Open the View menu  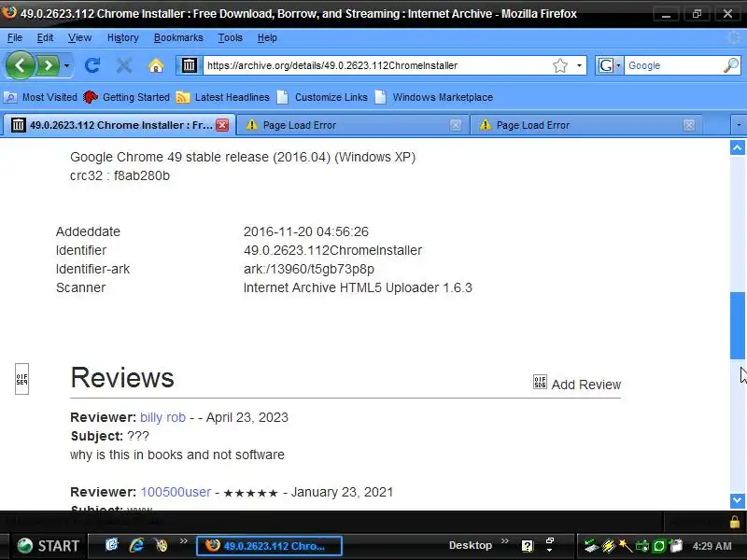[79, 37]
